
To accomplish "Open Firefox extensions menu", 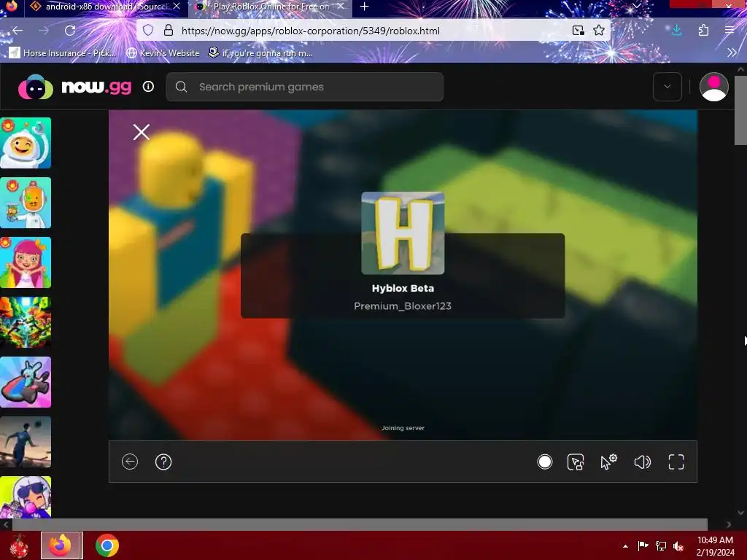I will point(703,31).
